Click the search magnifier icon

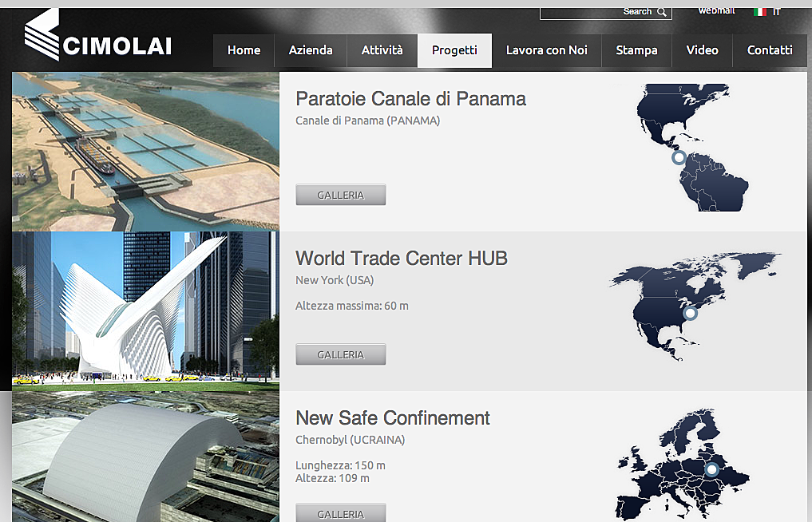(661, 12)
